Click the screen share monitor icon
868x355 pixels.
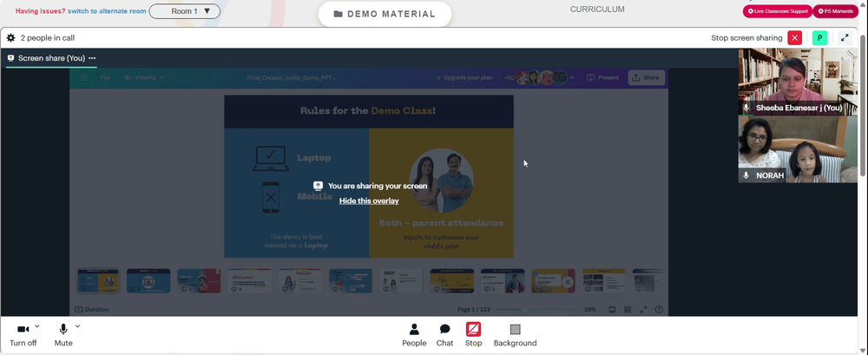10,58
